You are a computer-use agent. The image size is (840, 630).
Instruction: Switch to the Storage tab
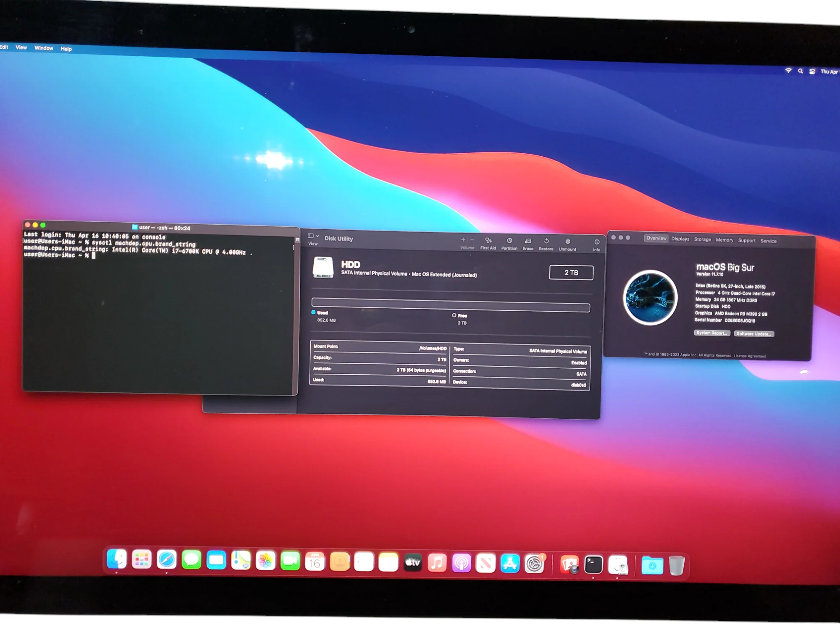pyautogui.click(x=703, y=239)
